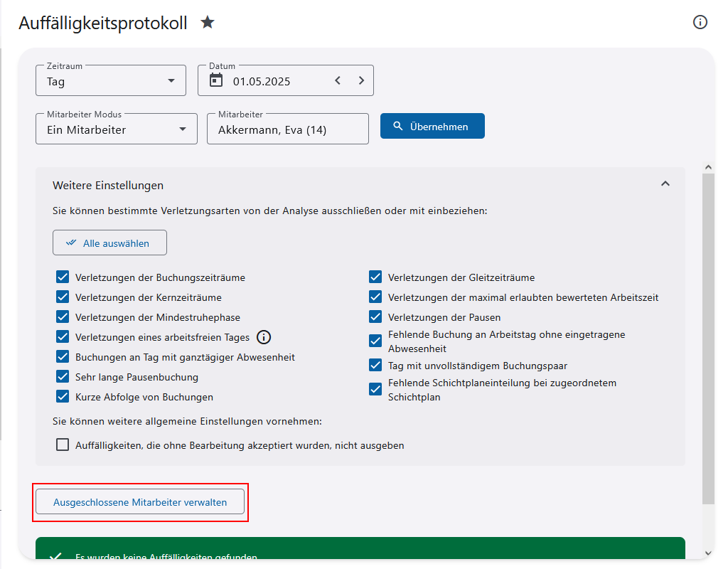Go to previous date with left chevron
The width and height of the screenshot is (728, 569).
[338, 80]
